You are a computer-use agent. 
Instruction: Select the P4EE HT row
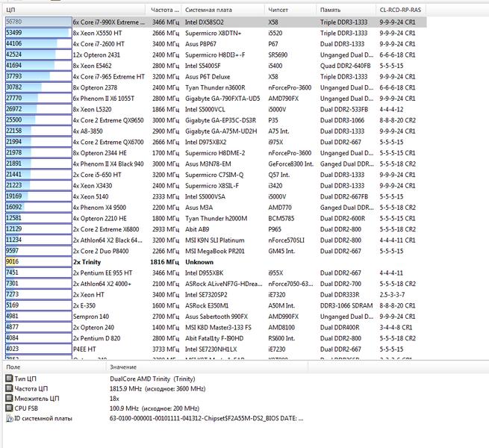click(216, 349)
